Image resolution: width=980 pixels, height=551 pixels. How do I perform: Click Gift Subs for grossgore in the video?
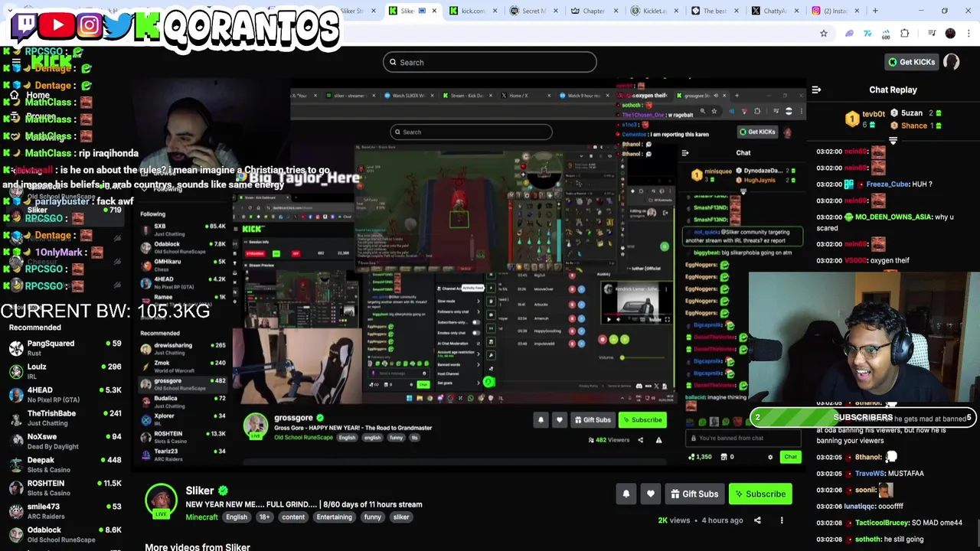[x=593, y=419]
